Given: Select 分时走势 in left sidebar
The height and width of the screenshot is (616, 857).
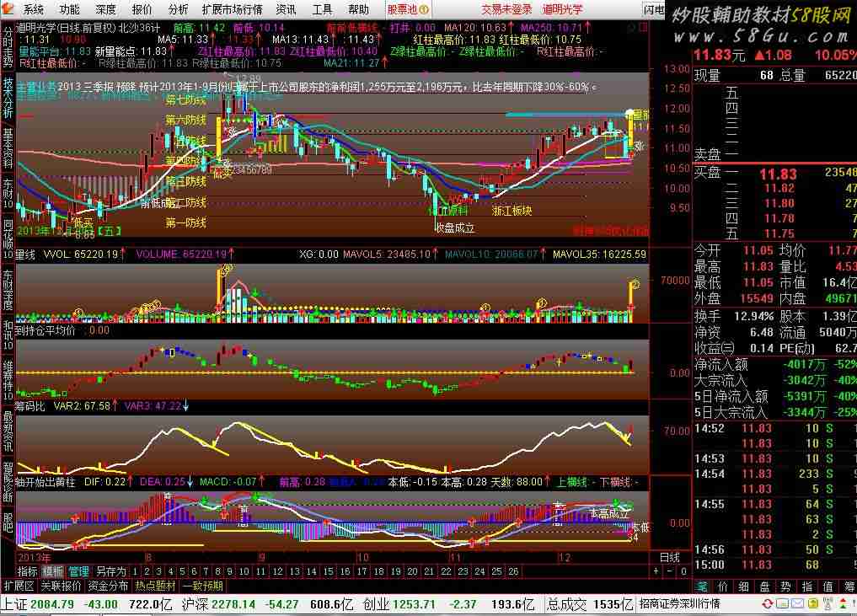Looking at the screenshot, I should pos(8,47).
